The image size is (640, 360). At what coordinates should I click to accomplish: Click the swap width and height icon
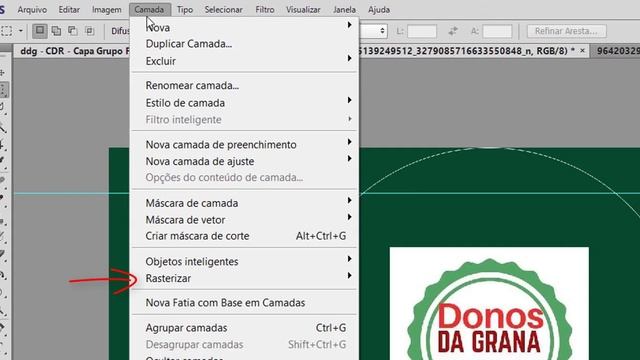(x=453, y=31)
